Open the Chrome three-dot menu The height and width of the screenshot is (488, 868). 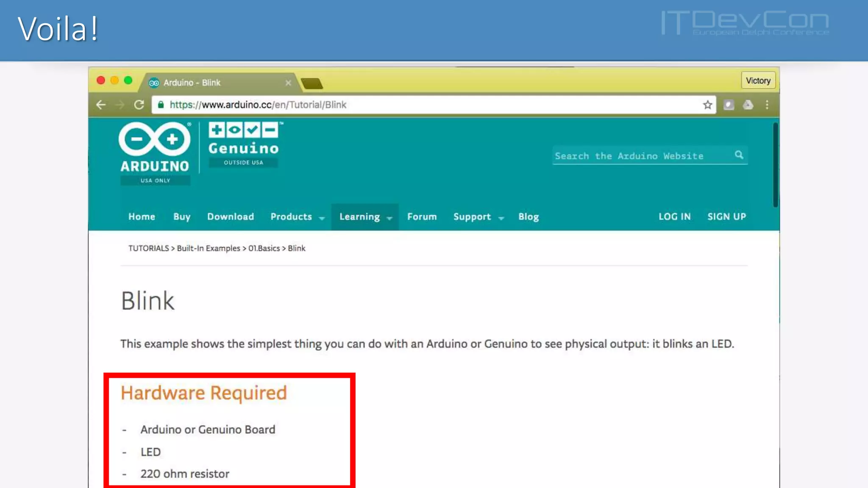[767, 105]
